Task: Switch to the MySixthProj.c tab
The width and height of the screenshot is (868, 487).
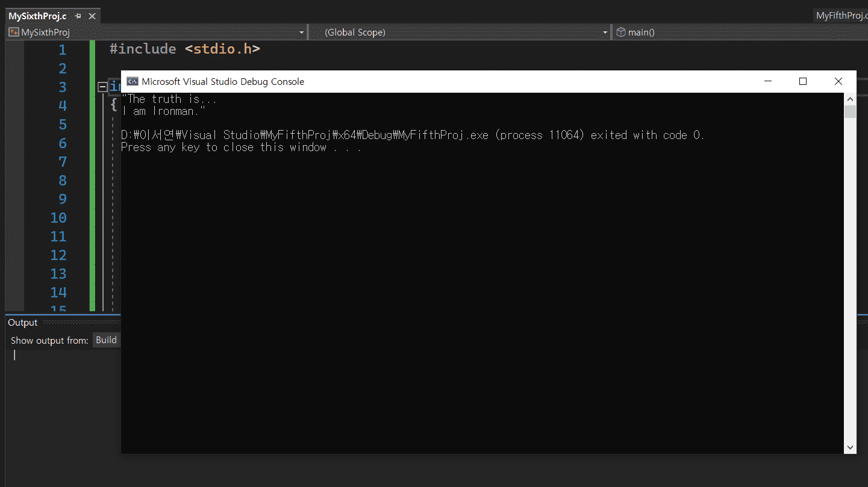Action: [x=37, y=16]
